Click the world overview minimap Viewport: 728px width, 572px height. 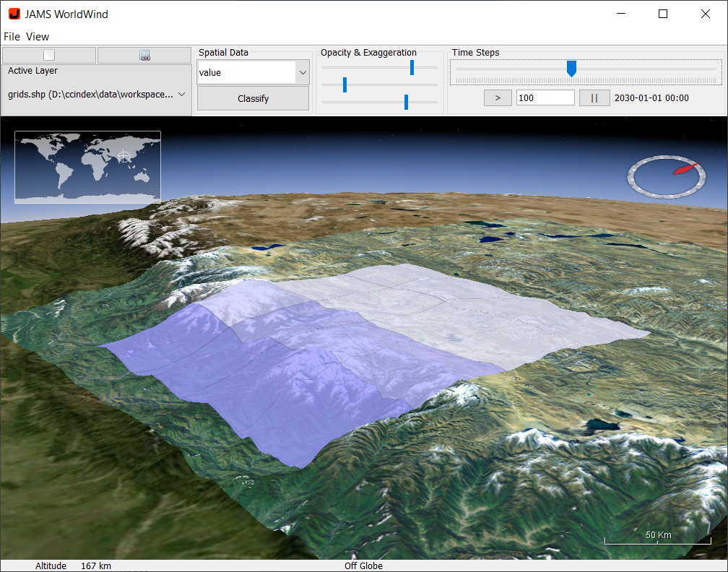click(x=87, y=167)
